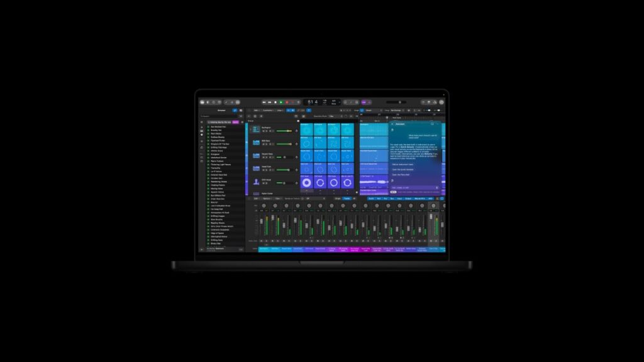The width and height of the screenshot is (644, 362).
Task: Toggle the MIDI channel filter in the mixer
Action: pyautogui.click(x=430, y=199)
